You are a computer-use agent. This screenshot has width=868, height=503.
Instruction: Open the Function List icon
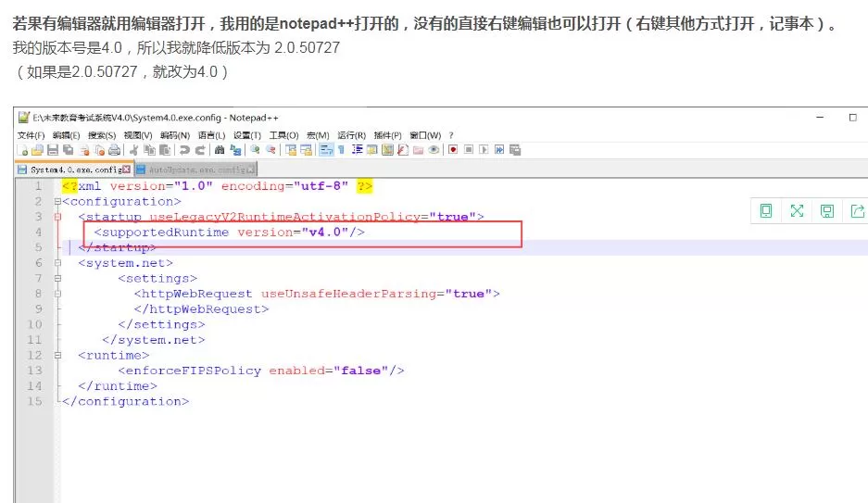[402, 150]
